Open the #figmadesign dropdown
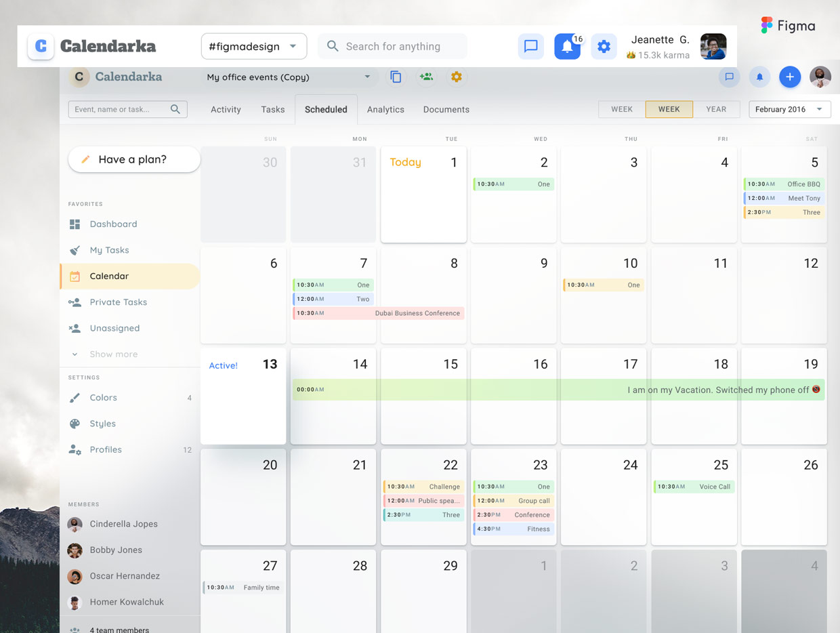Viewport: 840px width, 633px height. 254,46
